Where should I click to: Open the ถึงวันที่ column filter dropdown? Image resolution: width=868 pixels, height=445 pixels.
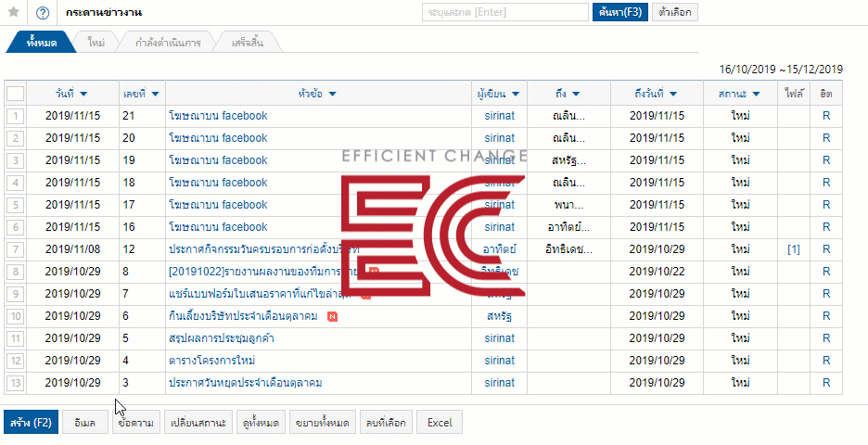673,94
